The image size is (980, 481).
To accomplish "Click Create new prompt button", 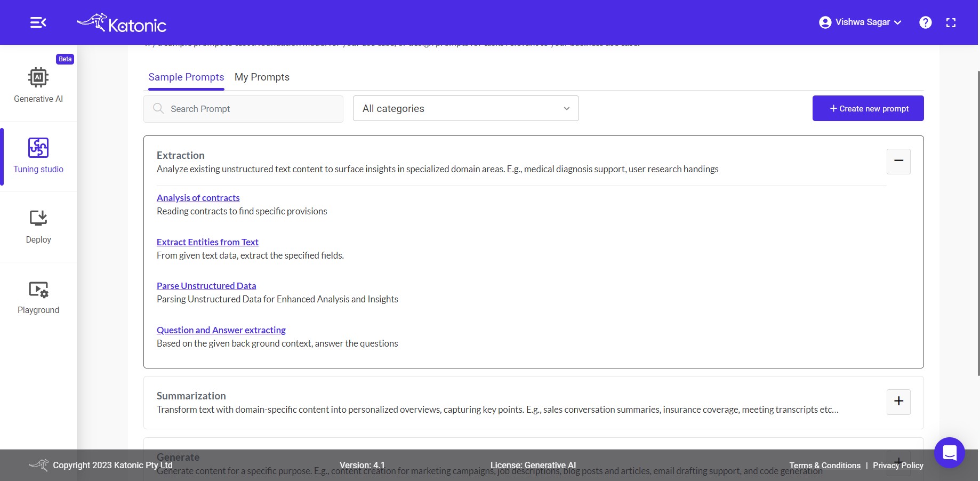I will tap(868, 108).
